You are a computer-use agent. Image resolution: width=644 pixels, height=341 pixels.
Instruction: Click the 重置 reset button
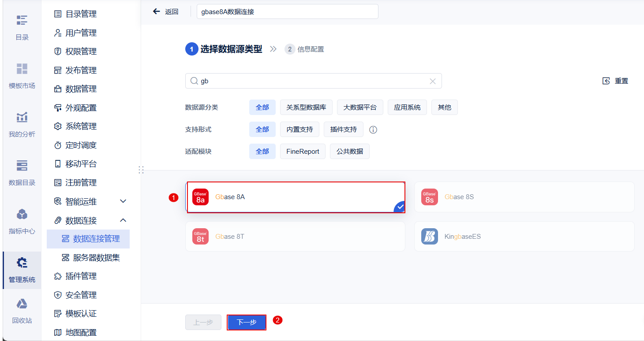[x=615, y=81]
